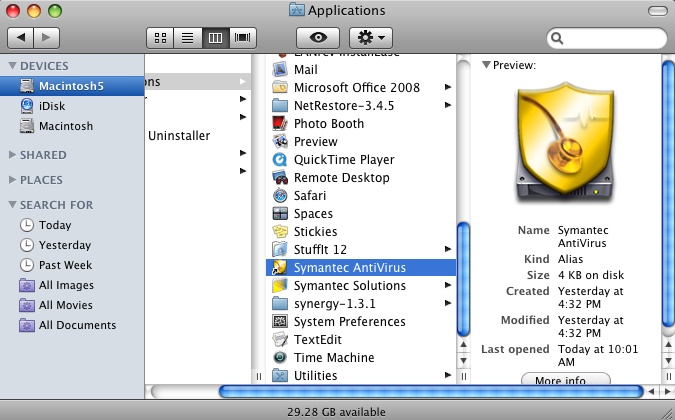
Task: Collapse the SEARCH FOR section
Action: click(x=12, y=204)
